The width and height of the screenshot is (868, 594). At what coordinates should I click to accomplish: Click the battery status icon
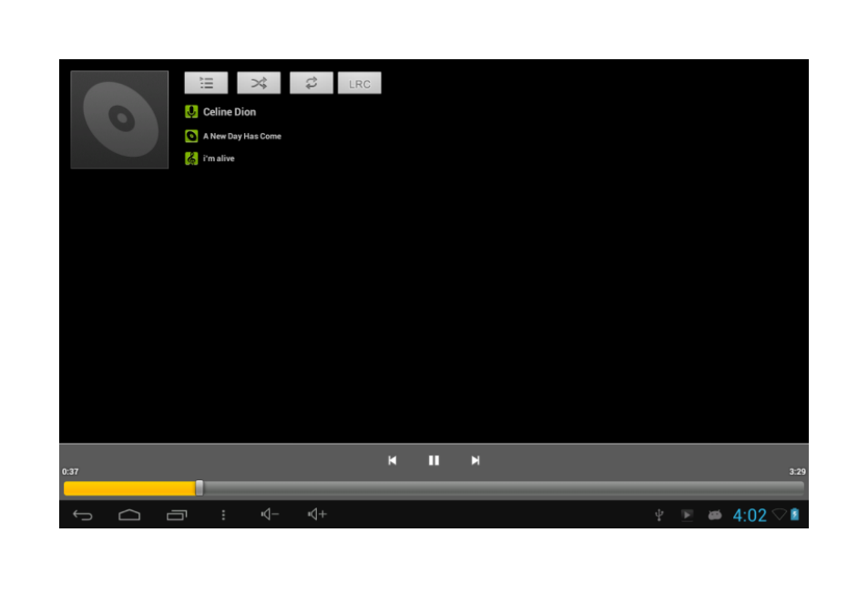795,514
